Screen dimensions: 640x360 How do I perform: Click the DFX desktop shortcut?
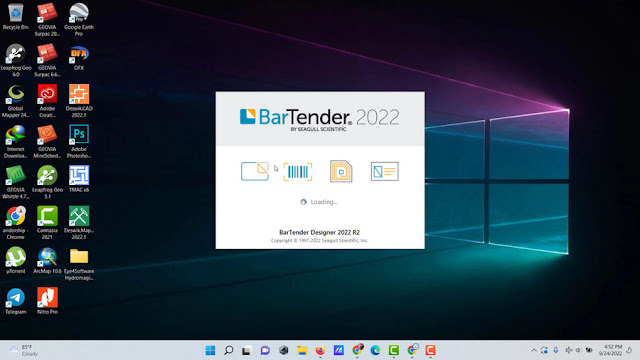pyautogui.click(x=79, y=58)
